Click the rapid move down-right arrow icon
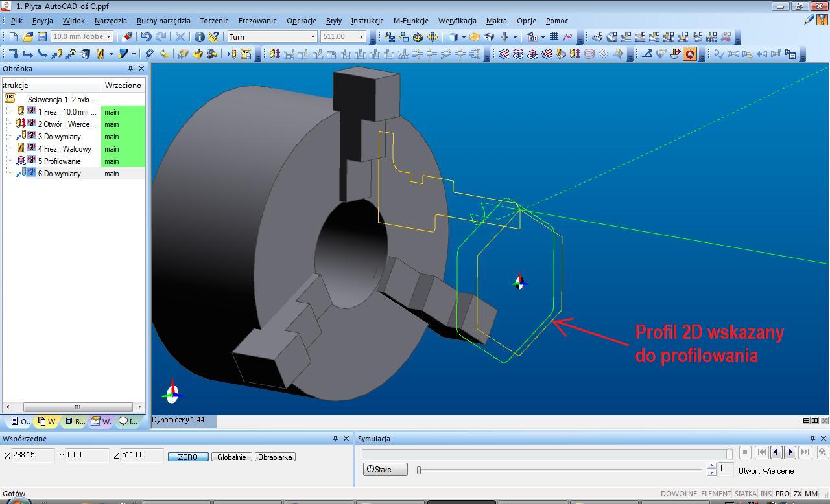The image size is (830, 504). (14, 54)
